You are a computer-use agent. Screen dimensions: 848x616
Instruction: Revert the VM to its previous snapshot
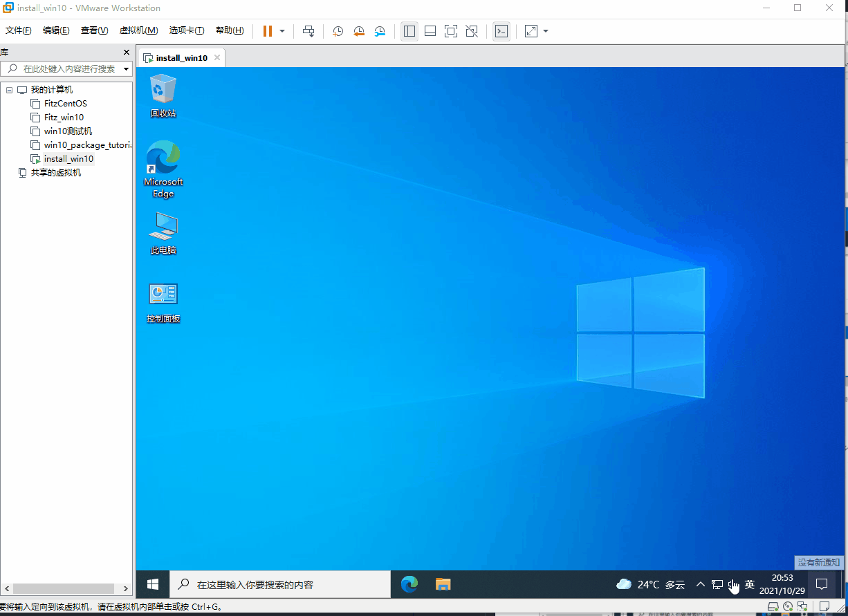click(359, 31)
